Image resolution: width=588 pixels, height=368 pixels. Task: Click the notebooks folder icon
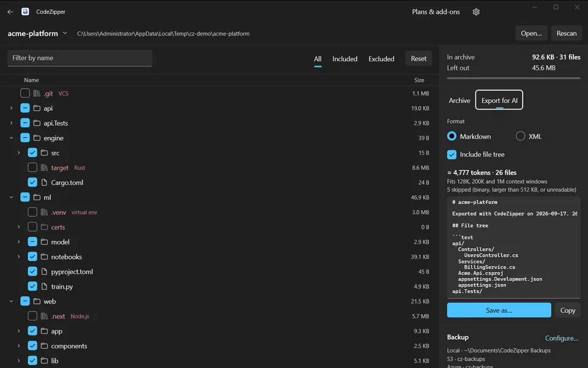click(x=44, y=257)
